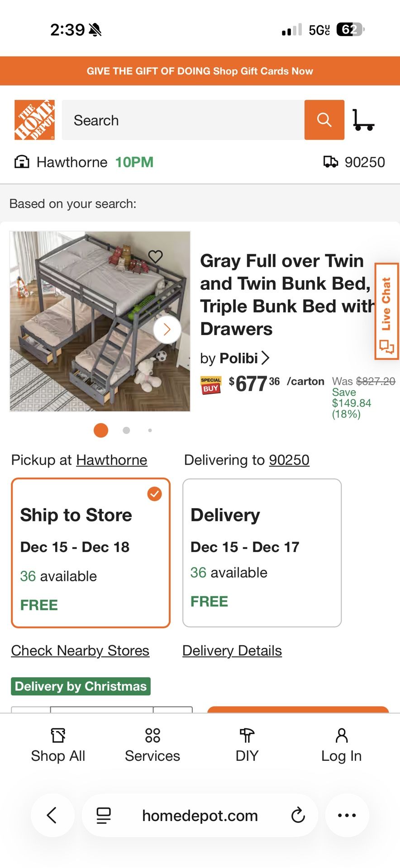
Task: Click the Check Nearby Stores link
Action: [x=80, y=650]
